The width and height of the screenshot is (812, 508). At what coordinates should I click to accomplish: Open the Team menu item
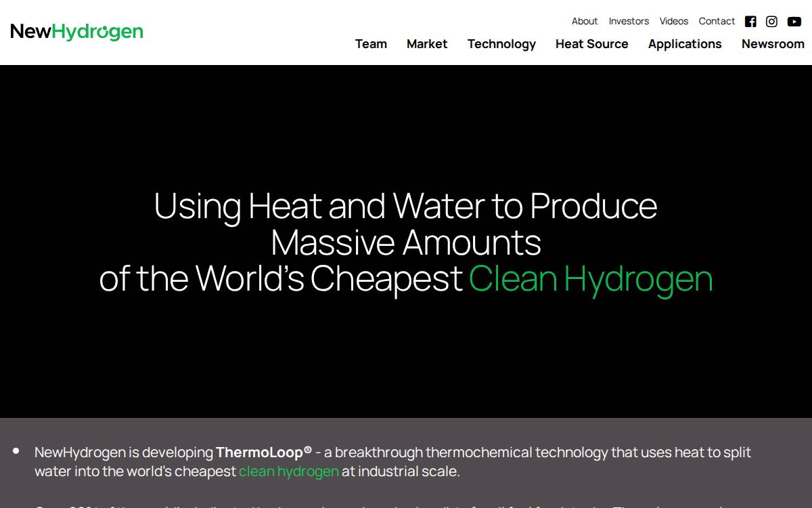point(371,44)
